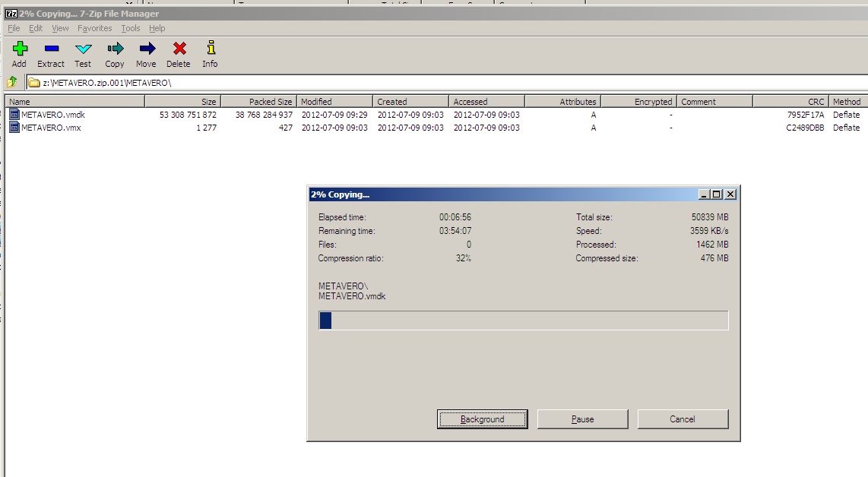The image size is (868, 477).
Task: Sort by Attributes column header
Action: pyautogui.click(x=563, y=101)
